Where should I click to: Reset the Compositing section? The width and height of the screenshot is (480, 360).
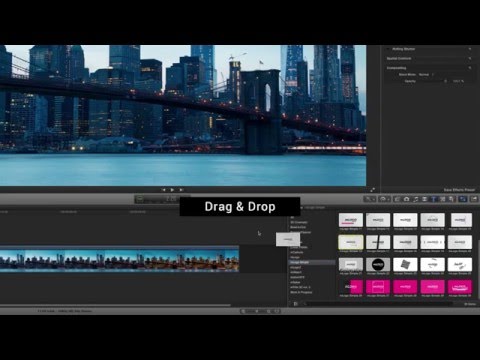pos(470,68)
